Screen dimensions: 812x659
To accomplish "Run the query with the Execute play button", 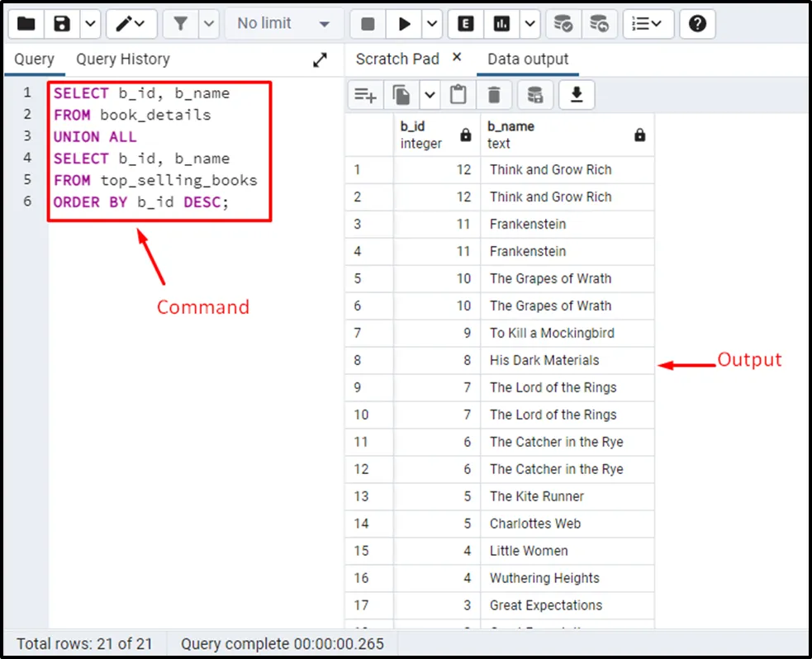I will pyautogui.click(x=404, y=24).
